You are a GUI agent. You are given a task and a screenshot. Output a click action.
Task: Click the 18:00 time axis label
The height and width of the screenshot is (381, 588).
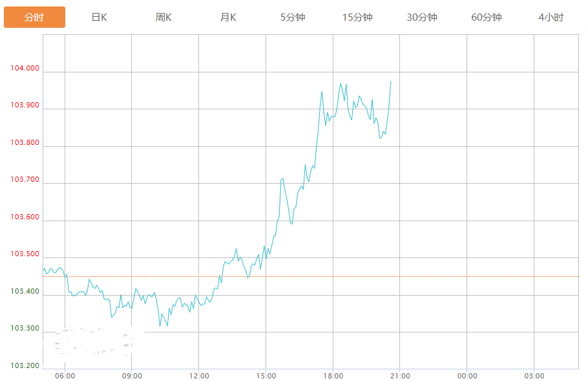coord(333,376)
